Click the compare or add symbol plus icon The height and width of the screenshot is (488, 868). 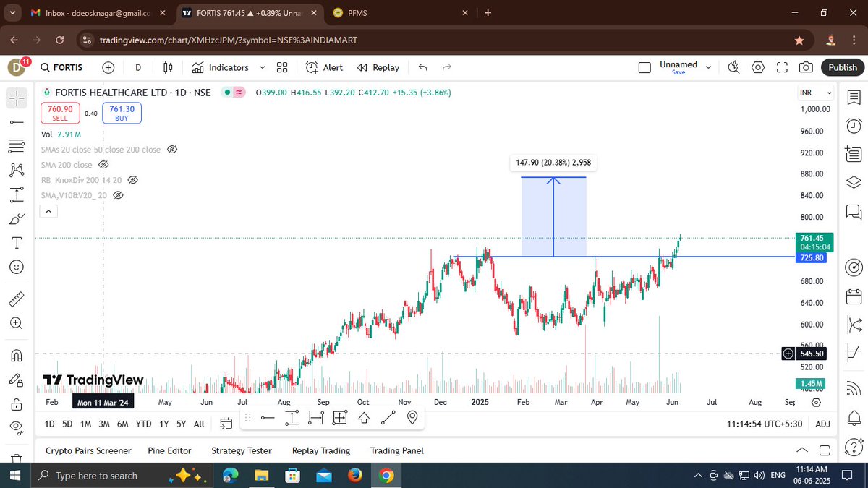tap(109, 67)
